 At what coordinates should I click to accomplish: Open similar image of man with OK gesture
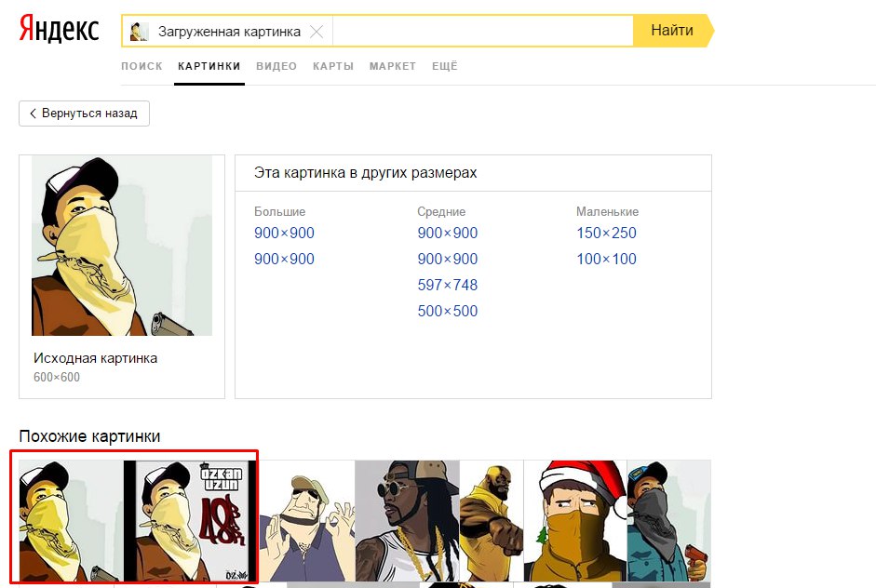point(306,521)
